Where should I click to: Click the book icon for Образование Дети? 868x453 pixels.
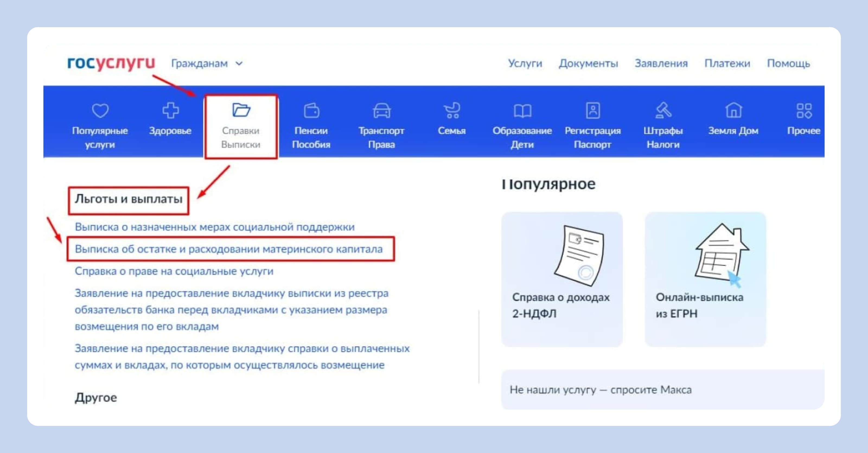point(522,111)
